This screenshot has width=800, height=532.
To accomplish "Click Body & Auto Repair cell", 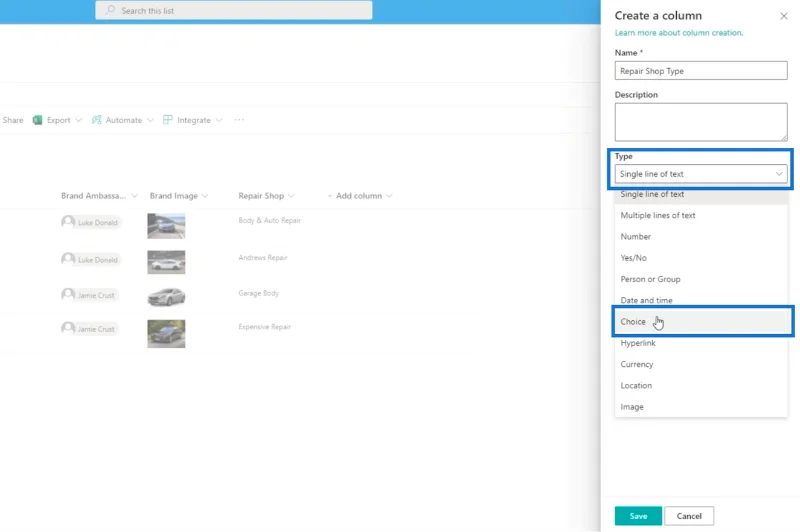I will point(269,220).
